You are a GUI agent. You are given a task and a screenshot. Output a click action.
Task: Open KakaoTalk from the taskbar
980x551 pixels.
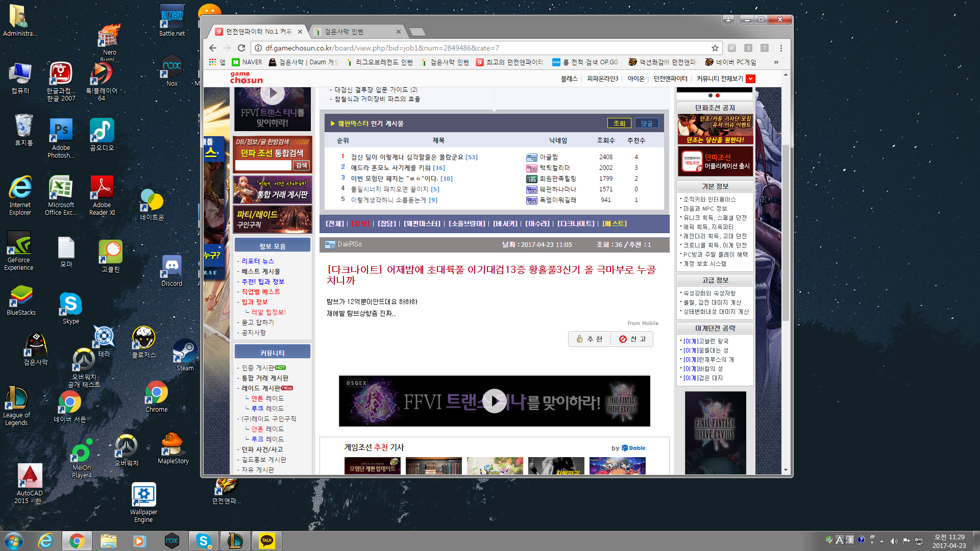(x=266, y=540)
